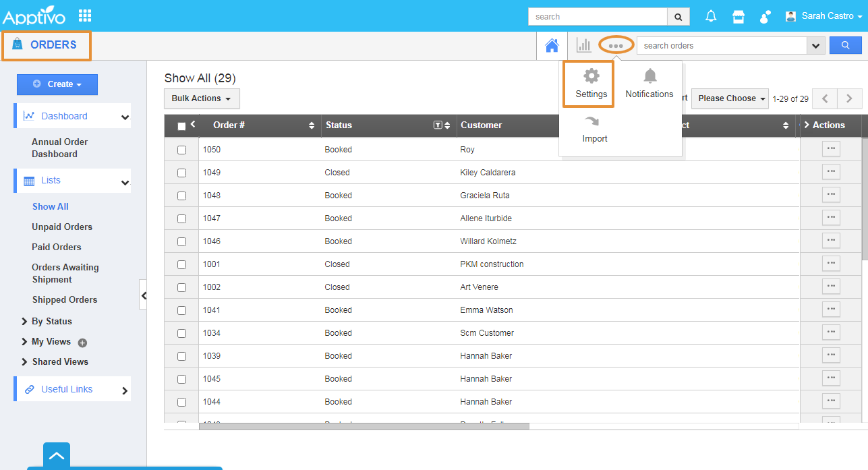The image size is (868, 470).
Task: Click the blue Create button
Action: [x=57, y=84]
